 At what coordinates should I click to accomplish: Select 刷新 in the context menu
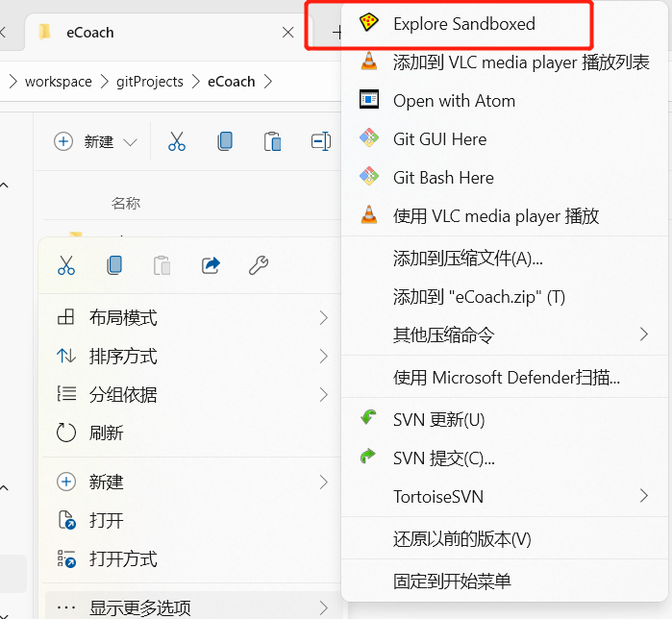click(107, 433)
